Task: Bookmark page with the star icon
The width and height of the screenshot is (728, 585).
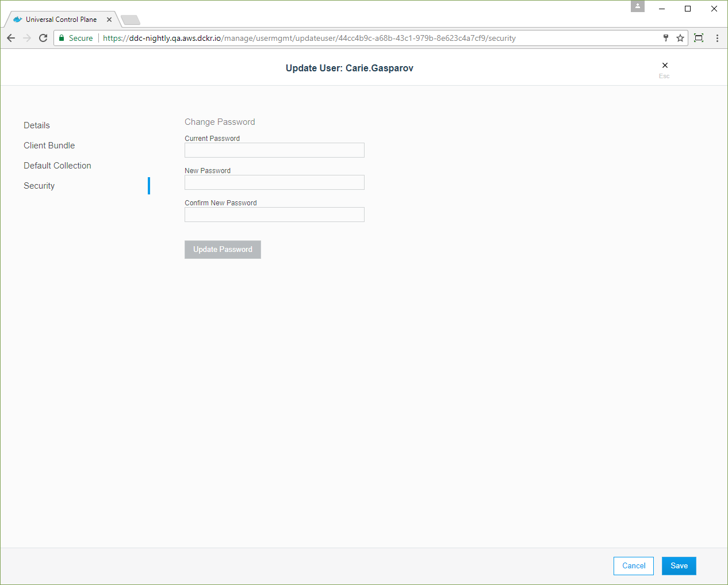Action: click(680, 38)
